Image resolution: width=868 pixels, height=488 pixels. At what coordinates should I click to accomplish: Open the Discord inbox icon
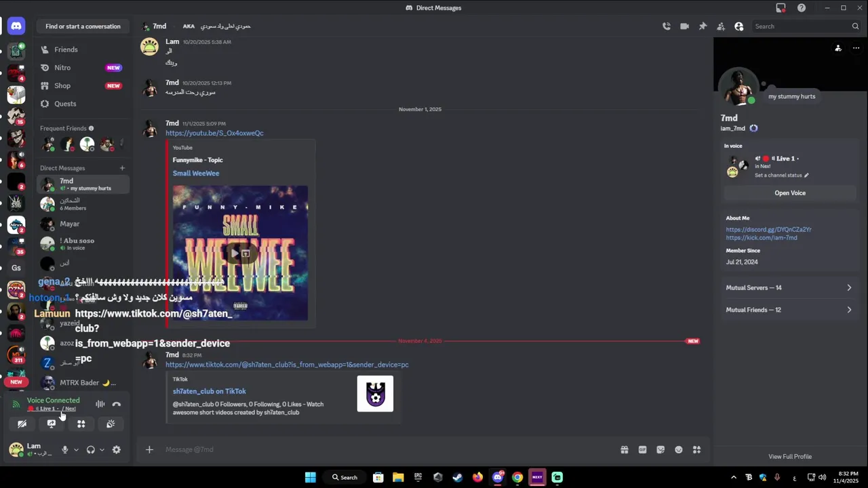pos(781,8)
